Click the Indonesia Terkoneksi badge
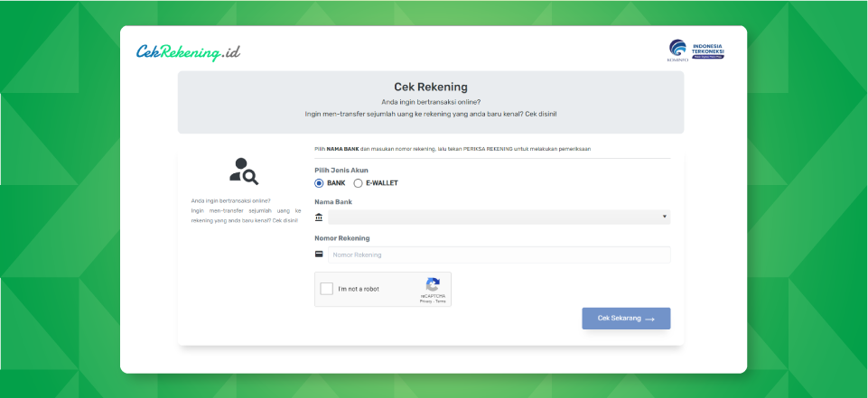 pyautogui.click(x=708, y=51)
